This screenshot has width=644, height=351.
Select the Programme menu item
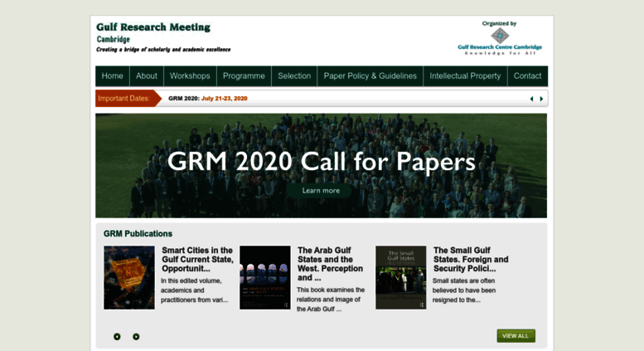pyautogui.click(x=244, y=76)
